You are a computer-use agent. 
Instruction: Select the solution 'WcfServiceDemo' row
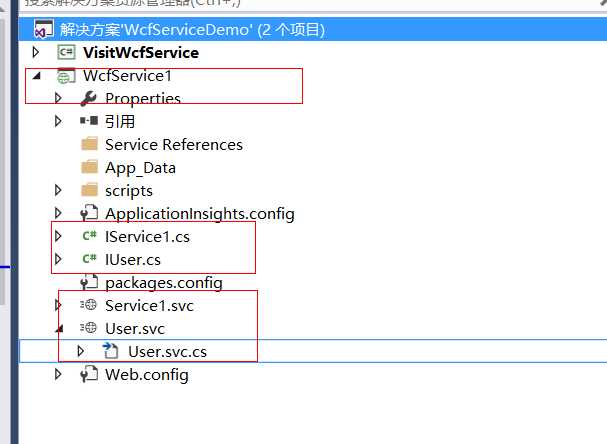point(313,29)
